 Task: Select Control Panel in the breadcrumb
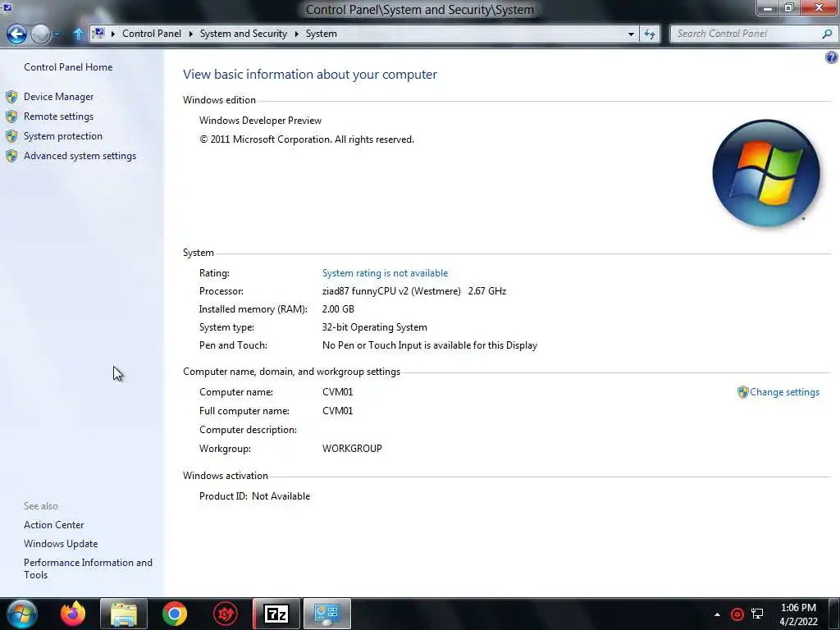[x=152, y=33]
